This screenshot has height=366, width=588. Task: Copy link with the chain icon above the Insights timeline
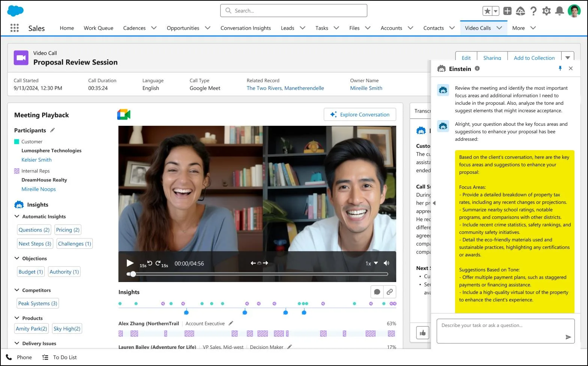pyautogui.click(x=390, y=292)
